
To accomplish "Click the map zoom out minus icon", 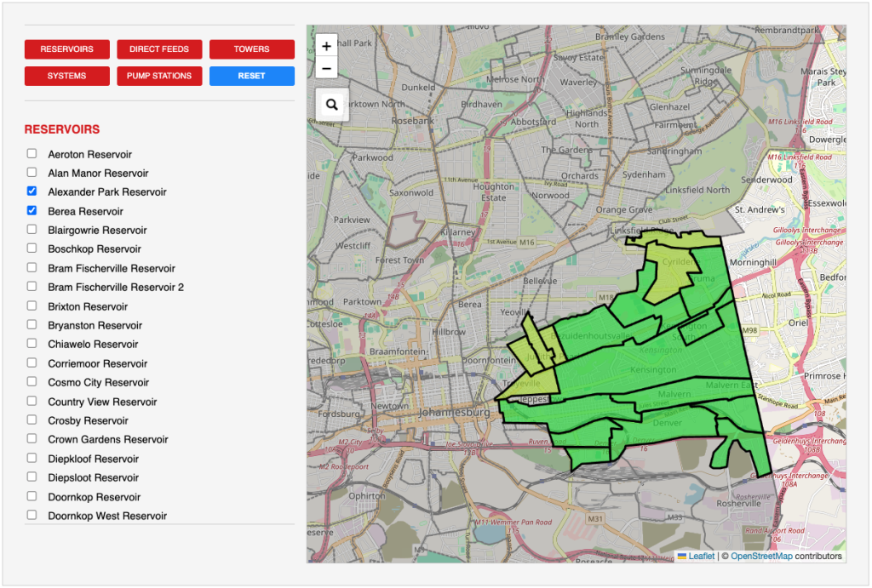I will [x=326, y=69].
